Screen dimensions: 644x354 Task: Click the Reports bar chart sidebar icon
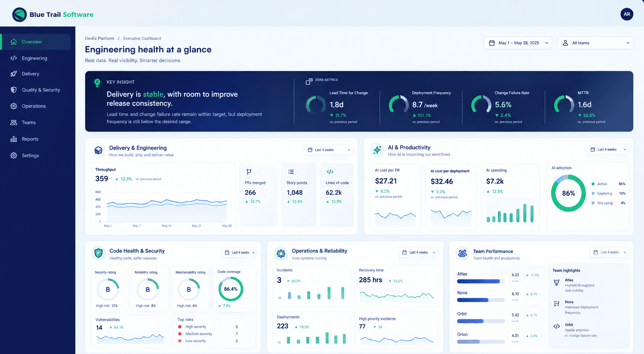pos(13,139)
